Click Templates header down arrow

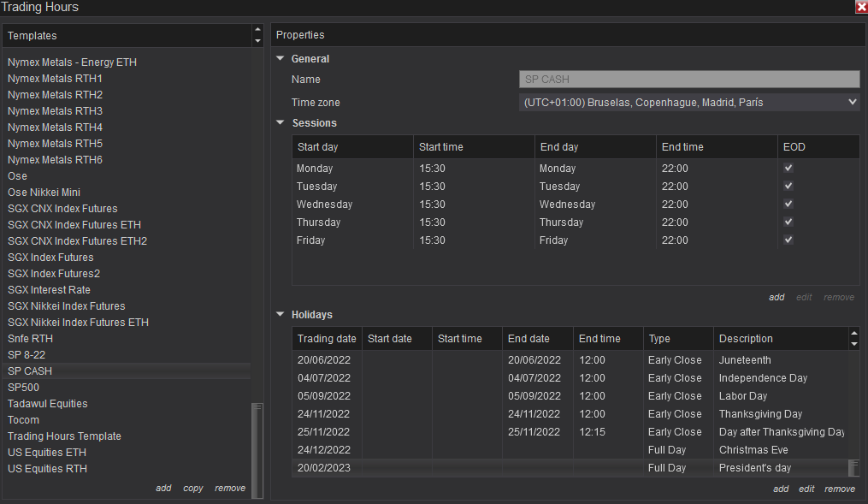coord(257,41)
